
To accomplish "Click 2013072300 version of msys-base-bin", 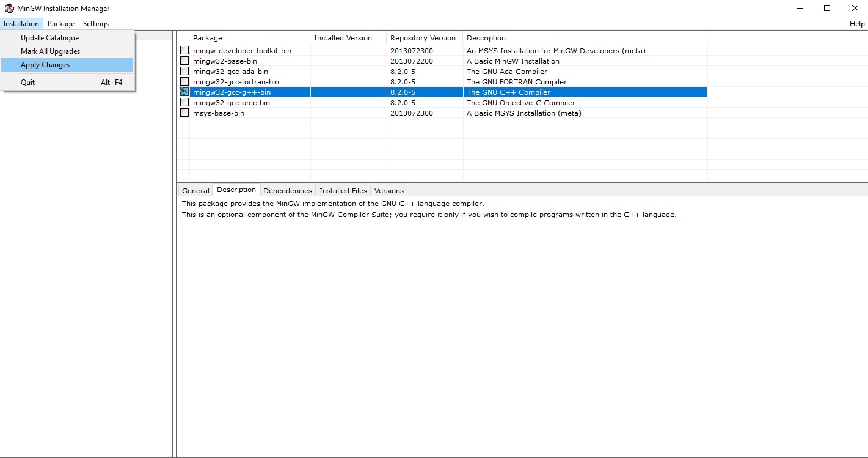I will tap(412, 113).
